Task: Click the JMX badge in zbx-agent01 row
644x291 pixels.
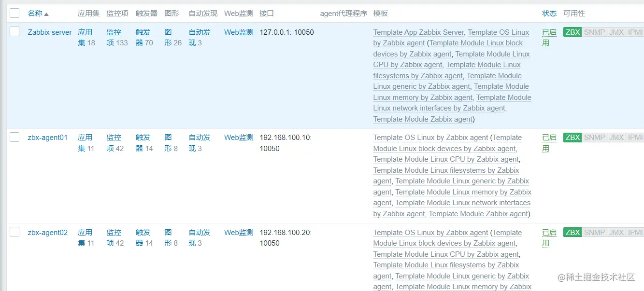Action: 616,138
